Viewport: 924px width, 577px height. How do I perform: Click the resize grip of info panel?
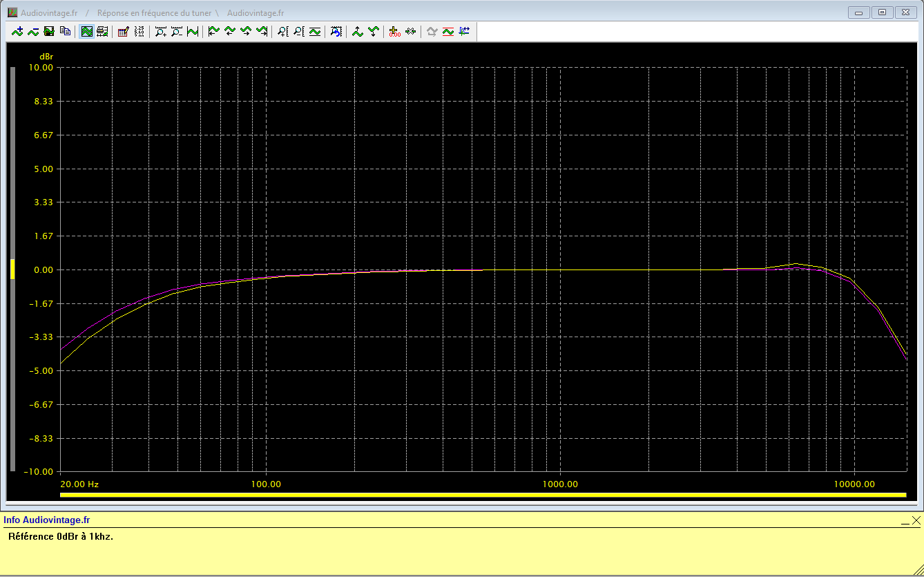917,569
